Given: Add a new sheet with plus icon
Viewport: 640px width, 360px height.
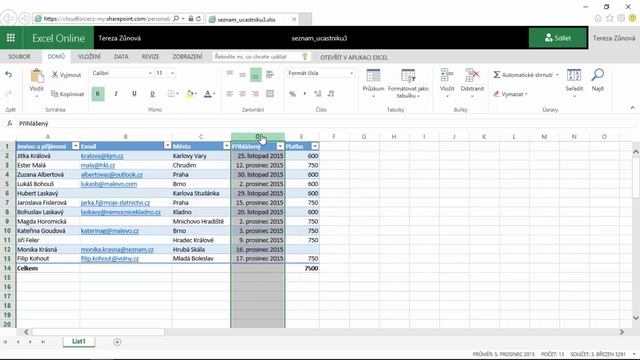Looking at the screenshot, I should (x=117, y=342).
